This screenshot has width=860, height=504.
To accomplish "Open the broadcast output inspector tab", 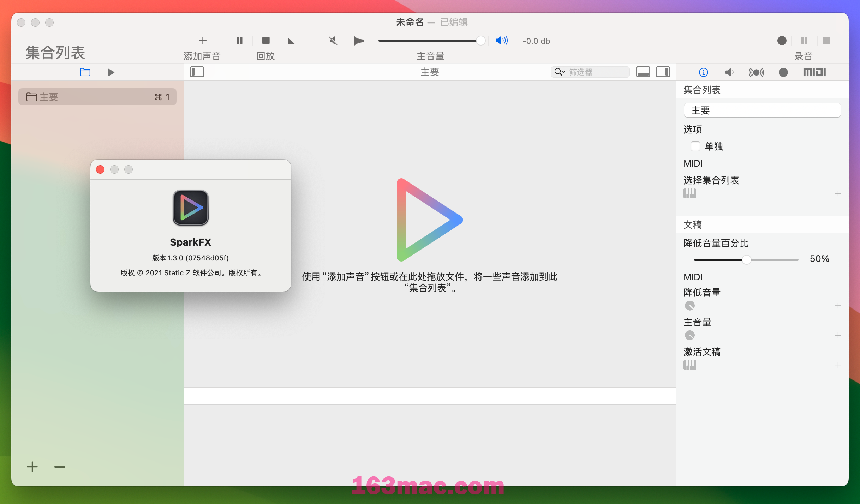I will click(x=756, y=72).
